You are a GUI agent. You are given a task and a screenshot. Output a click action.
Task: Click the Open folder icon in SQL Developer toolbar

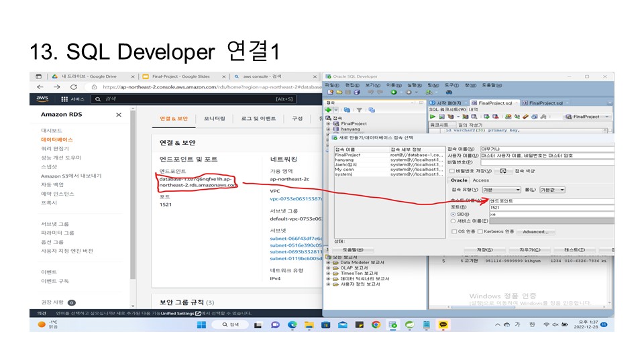coord(339,93)
